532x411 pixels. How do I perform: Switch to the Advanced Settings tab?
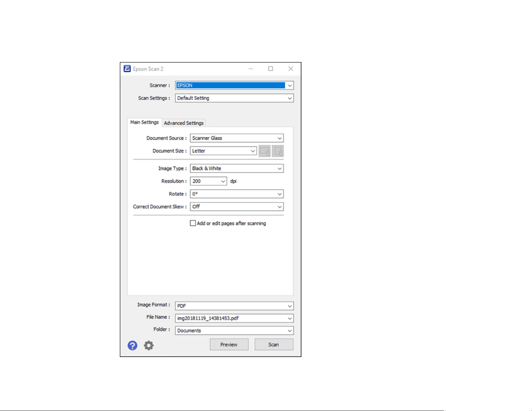[184, 123]
